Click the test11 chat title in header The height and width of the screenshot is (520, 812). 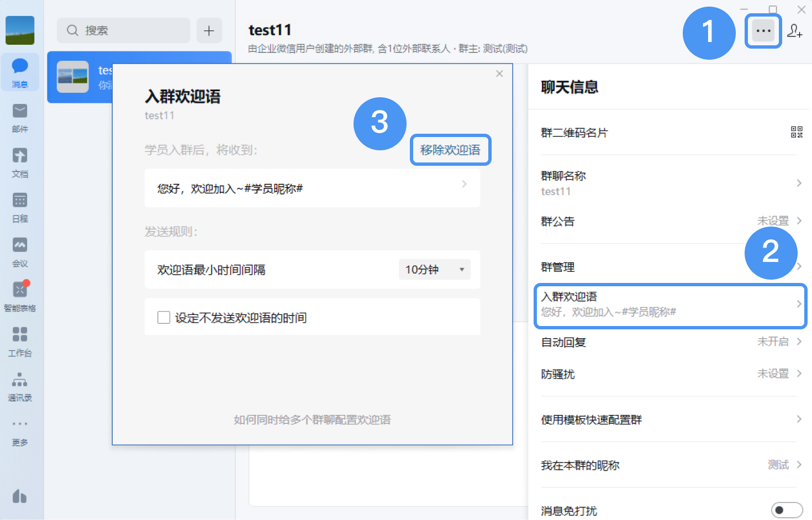point(270,30)
